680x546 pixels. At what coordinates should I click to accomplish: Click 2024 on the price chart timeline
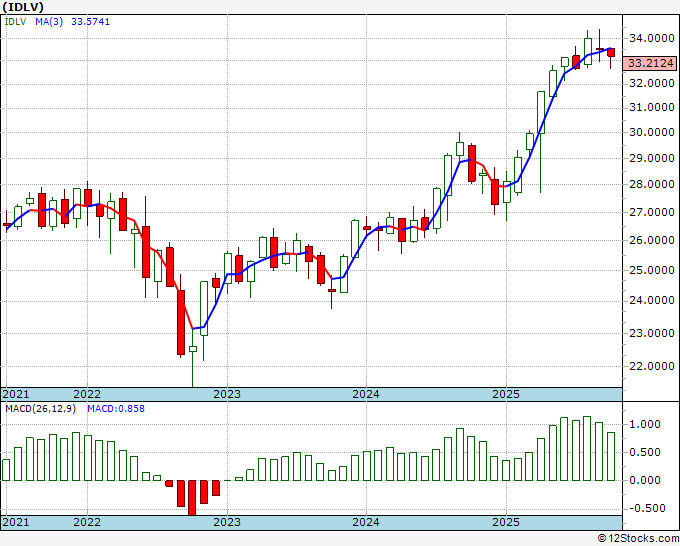[x=366, y=394]
